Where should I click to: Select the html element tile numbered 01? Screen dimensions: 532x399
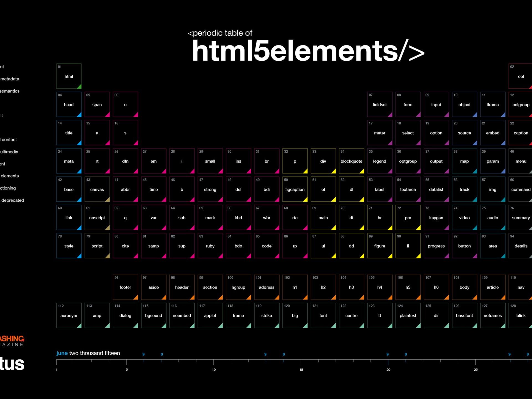[x=69, y=76]
